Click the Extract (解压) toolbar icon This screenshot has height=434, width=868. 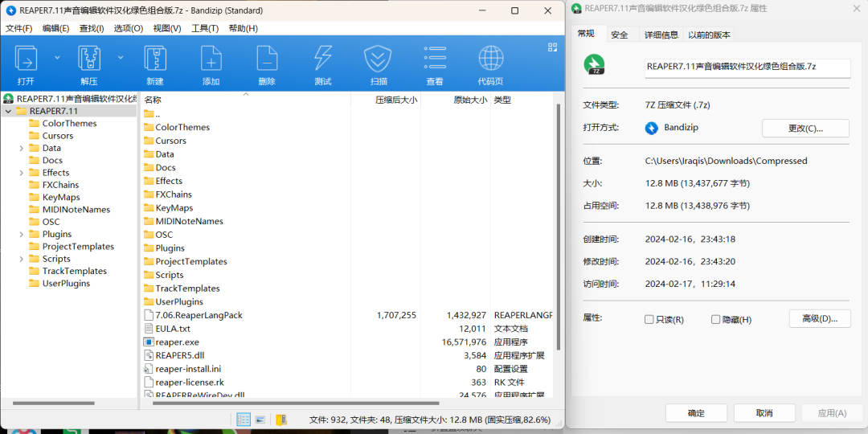(x=89, y=58)
